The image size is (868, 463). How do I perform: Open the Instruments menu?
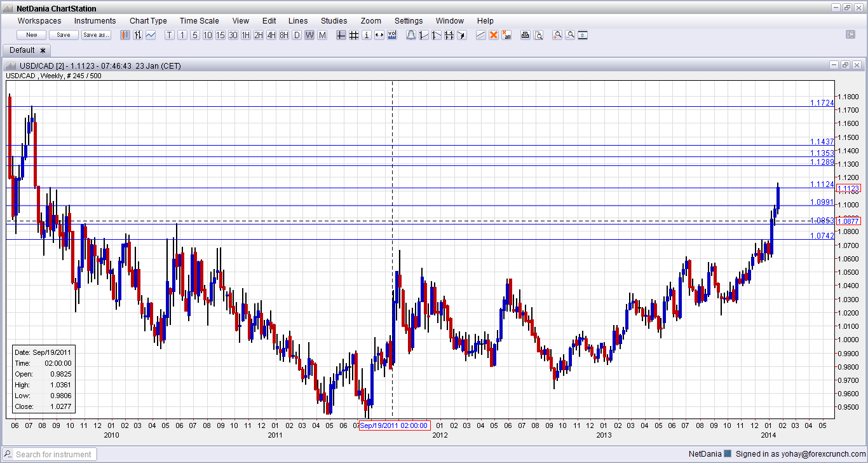click(x=95, y=21)
